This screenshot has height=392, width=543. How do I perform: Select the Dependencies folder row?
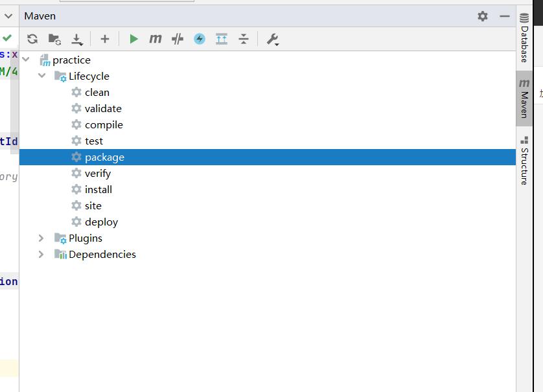268,255
